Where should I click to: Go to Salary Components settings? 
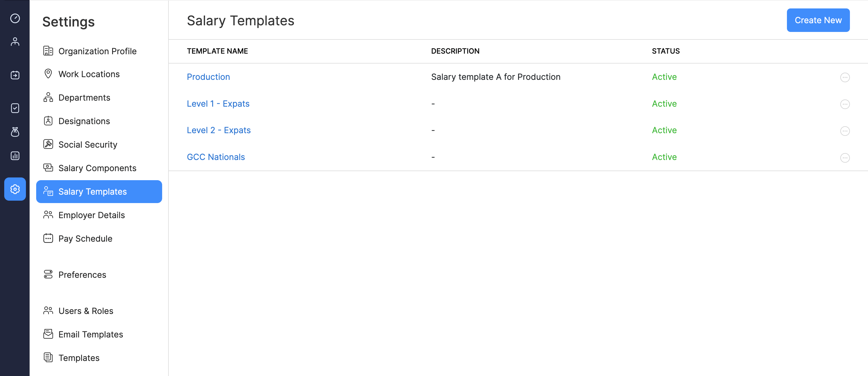pos(97,168)
